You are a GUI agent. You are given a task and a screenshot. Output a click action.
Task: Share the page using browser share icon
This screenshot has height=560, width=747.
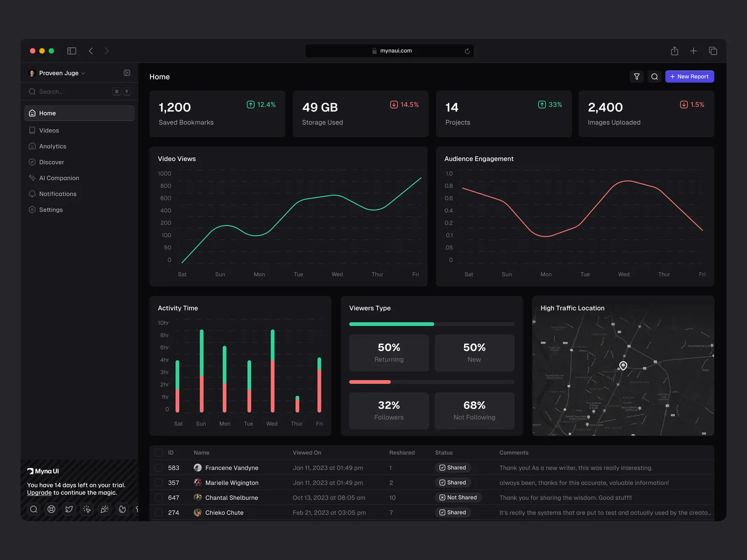pos(674,51)
